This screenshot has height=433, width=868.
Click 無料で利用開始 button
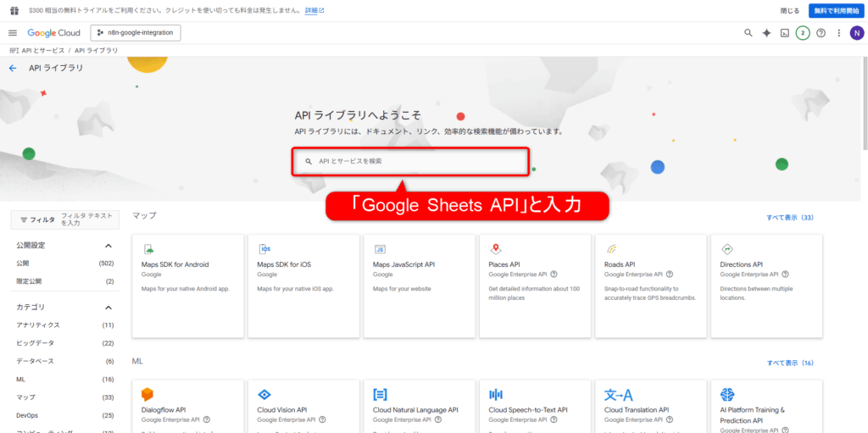click(835, 10)
